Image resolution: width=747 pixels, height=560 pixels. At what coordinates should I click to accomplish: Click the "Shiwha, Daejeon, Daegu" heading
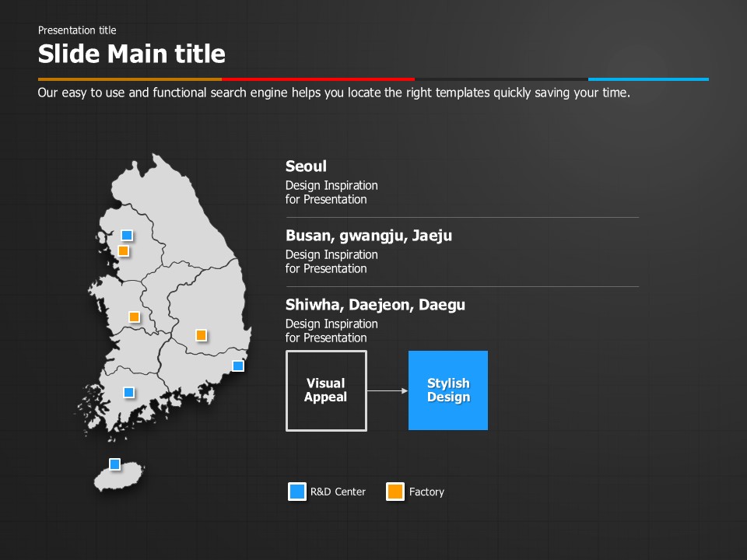pos(375,305)
